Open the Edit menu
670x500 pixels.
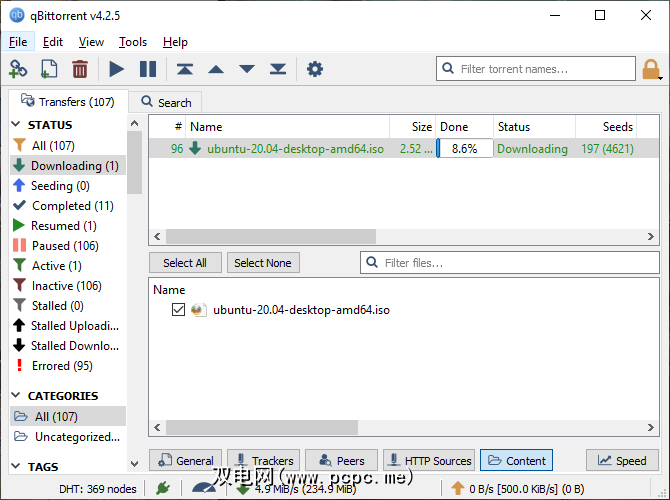pyautogui.click(x=53, y=42)
